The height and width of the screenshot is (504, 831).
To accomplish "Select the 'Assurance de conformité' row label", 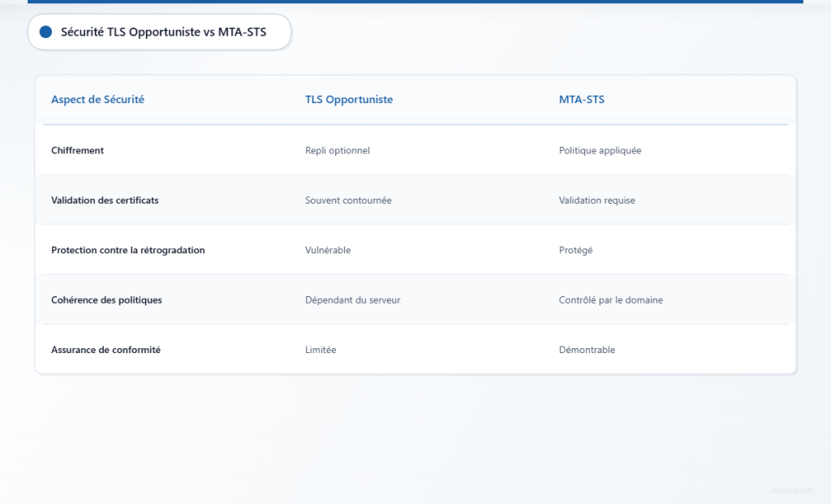I will pos(105,349).
